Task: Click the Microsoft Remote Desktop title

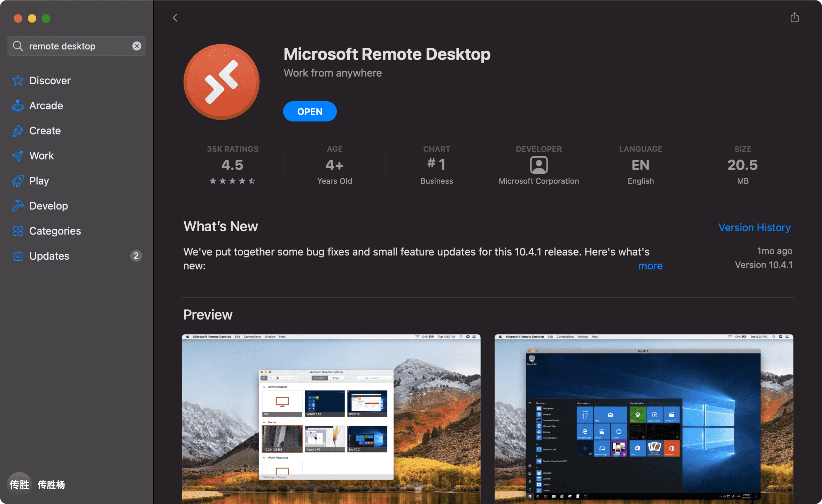Action: click(387, 54)
